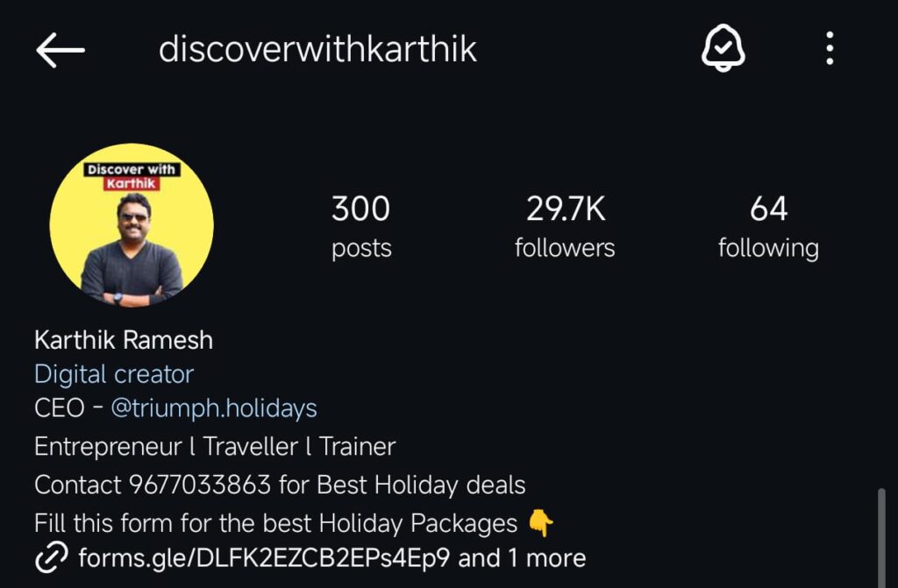Image resolution: width=898 pixels, height=588 pixels.
Task: Click the discoverwithkarthik username title
Action: coord(317,49)
